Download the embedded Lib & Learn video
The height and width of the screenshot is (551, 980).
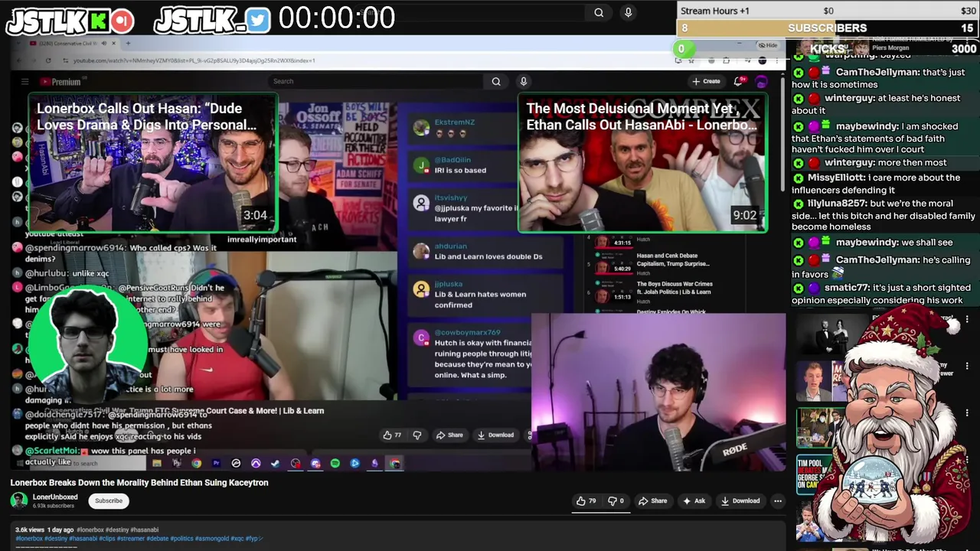pyautogui.click(x=495, y=435)
